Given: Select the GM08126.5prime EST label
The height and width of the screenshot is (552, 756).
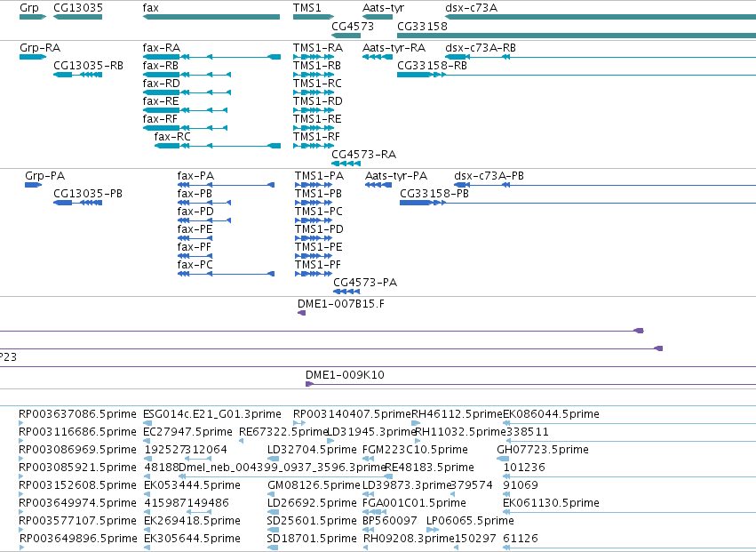Looking at the screenshot, I should click(314, 485).
